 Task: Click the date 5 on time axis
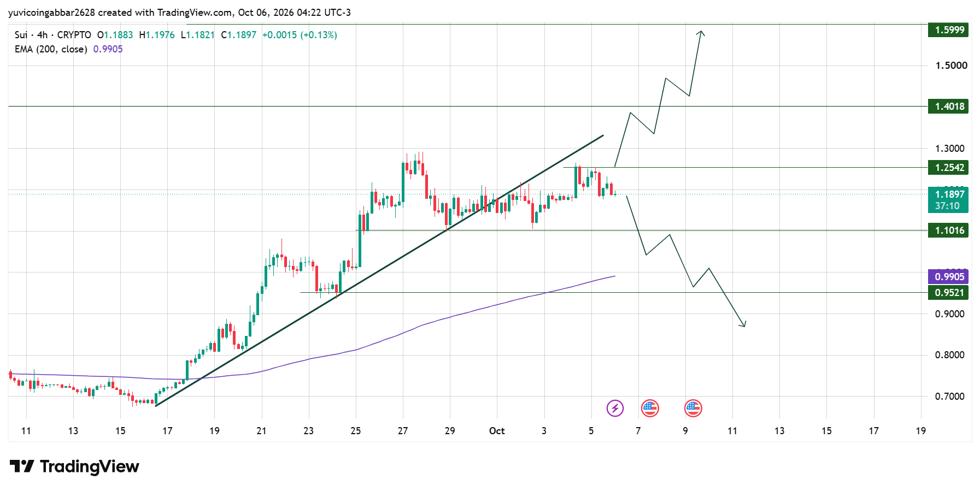(x=591, y=431)
